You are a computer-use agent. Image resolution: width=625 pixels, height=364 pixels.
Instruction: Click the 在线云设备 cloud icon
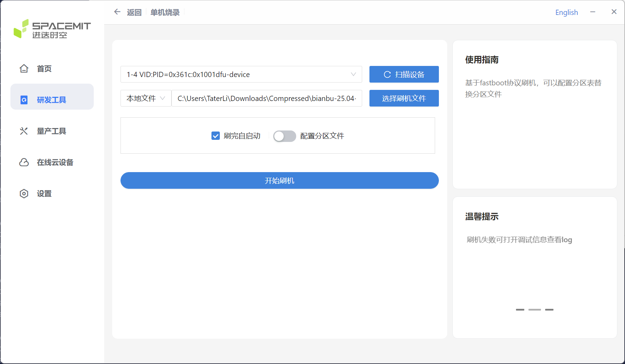click(x=24, y=162)
